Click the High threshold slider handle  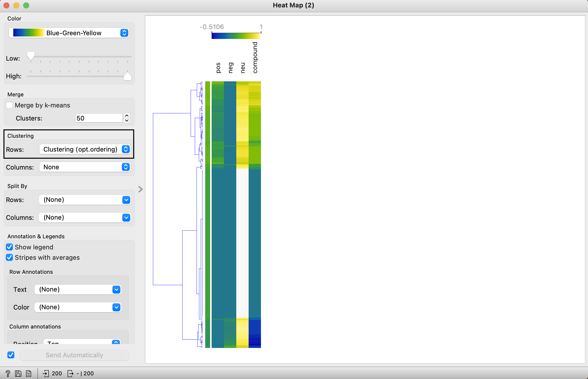128,76
